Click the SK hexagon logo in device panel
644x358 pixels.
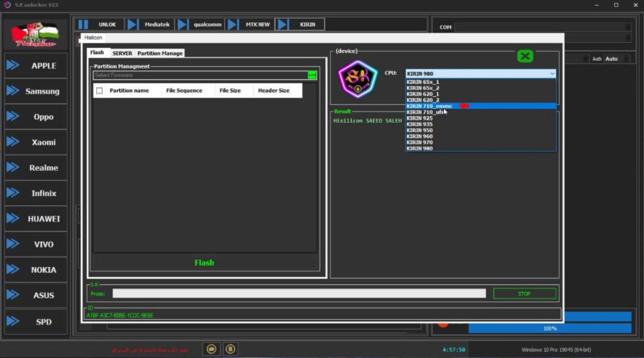click(x=358, y=79)
